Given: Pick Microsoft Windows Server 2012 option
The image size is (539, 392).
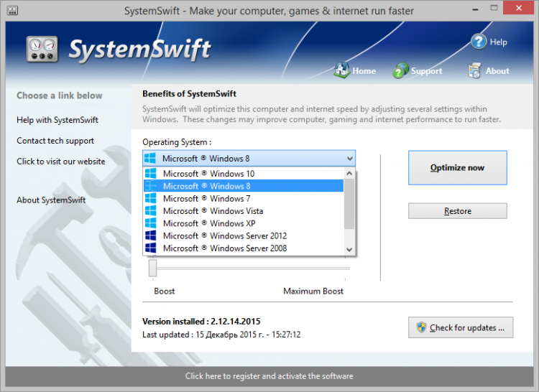Looking at the screenshot, I should [244, 235].
